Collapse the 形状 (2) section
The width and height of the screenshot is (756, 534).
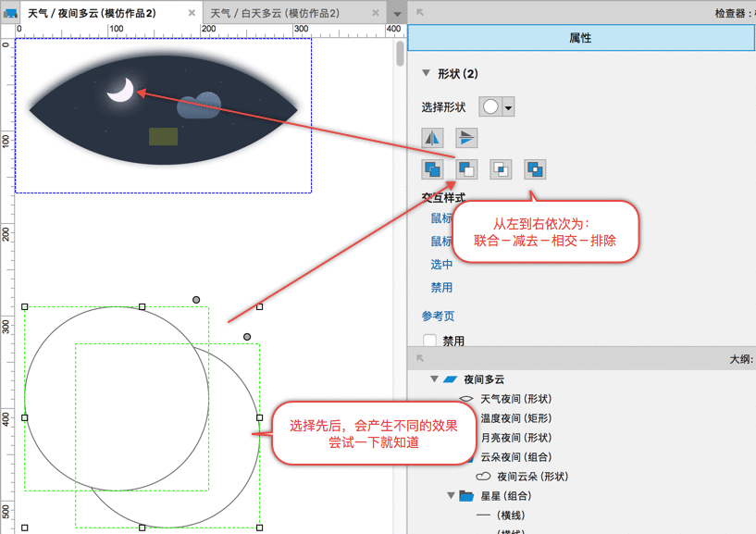[427, 74]
